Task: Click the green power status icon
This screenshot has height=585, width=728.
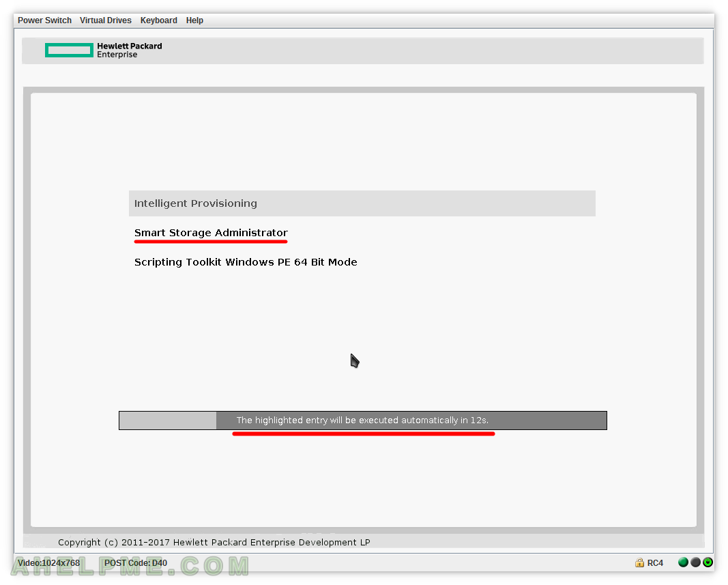Action: [708, 562]
